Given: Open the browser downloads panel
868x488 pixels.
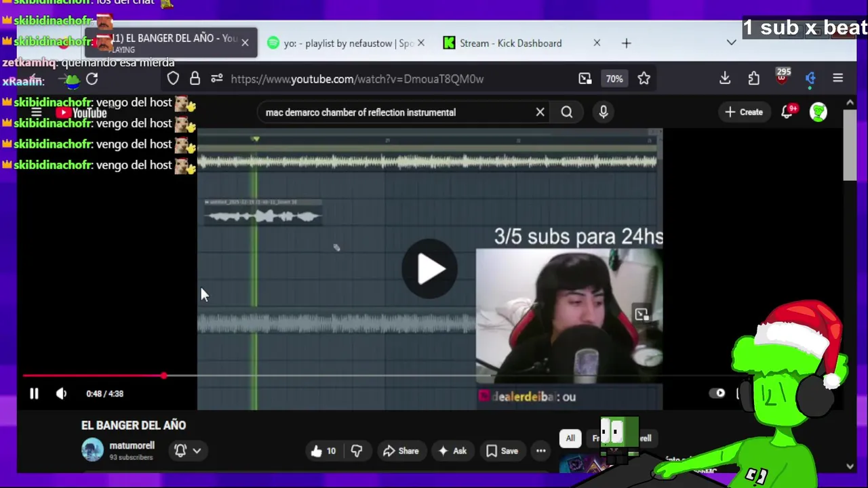Looking at the screenshot, I should click(x=725, y=79).
